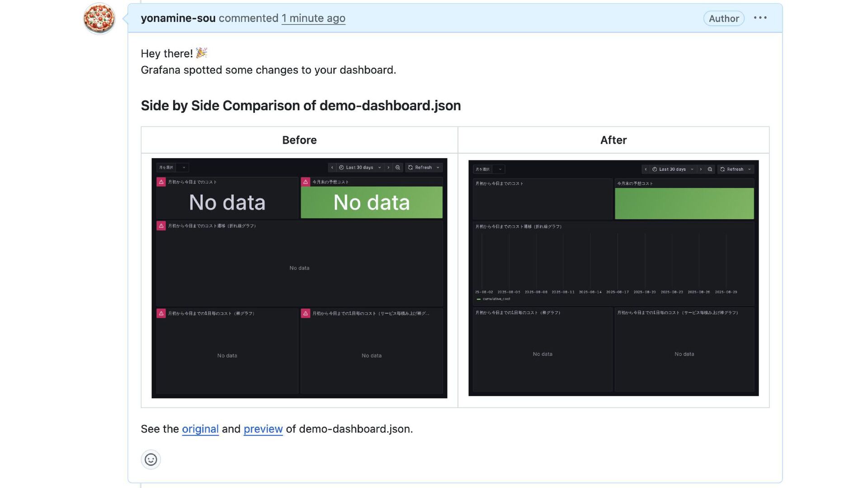Open the After dashboard screenshot

click(x=613, y=278)
